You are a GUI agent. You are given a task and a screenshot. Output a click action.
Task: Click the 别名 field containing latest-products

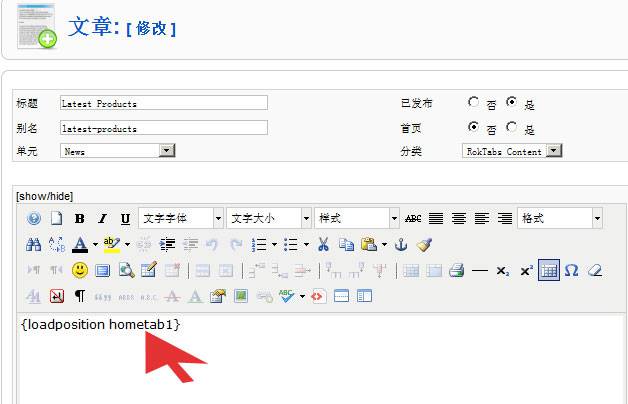click(164, 127)
